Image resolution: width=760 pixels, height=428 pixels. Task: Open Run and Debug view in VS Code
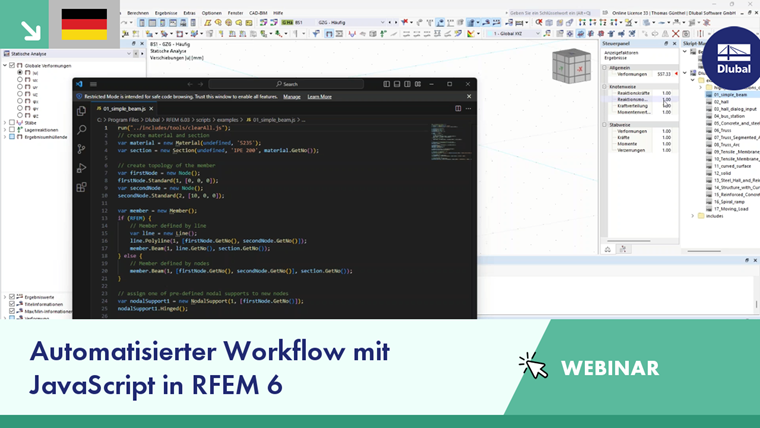(81, 168)
